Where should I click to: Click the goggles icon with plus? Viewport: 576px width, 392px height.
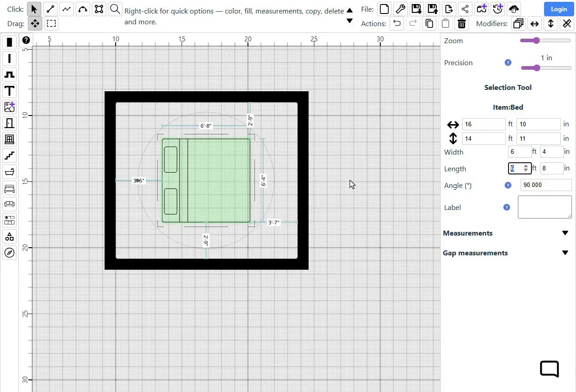pos(481,9)
